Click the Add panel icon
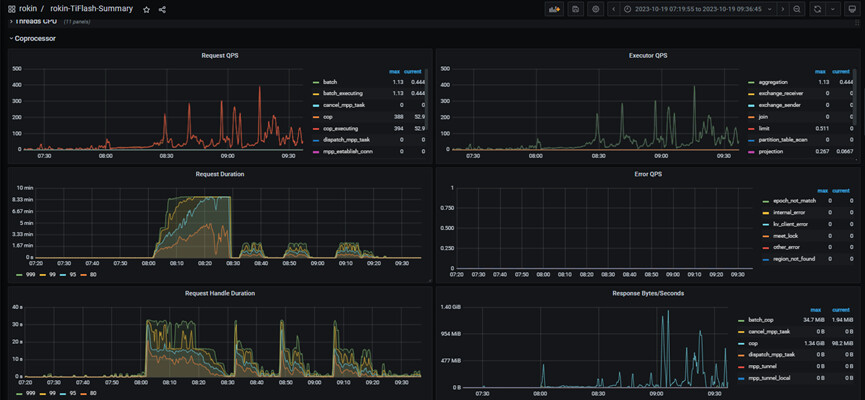 point(553,9)
